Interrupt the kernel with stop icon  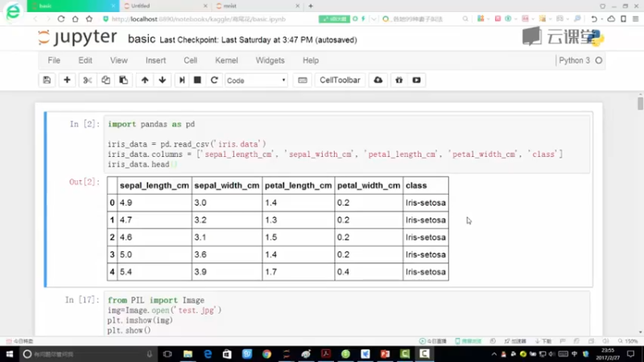point(197,80)
